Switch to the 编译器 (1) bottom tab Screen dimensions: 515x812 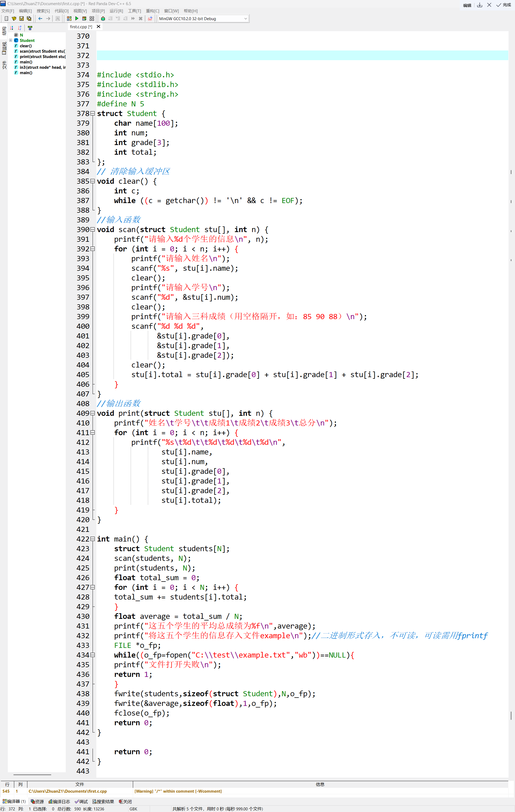click(14, 802)
